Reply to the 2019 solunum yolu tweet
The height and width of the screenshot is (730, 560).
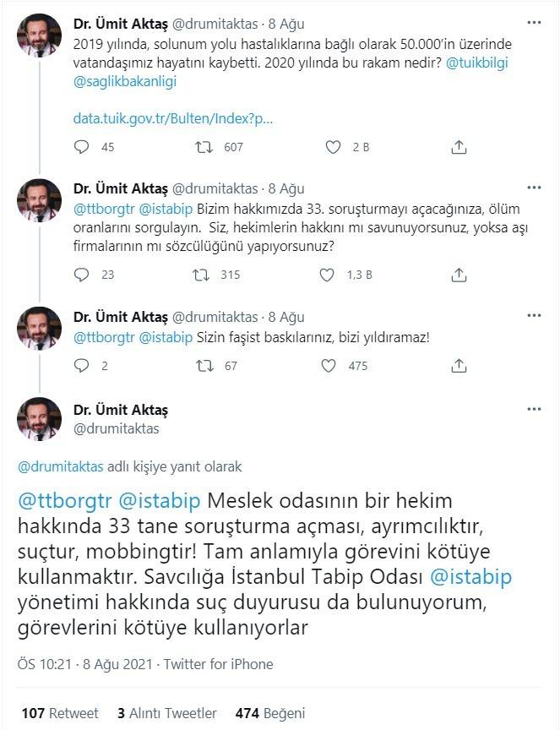click(82, 147)
